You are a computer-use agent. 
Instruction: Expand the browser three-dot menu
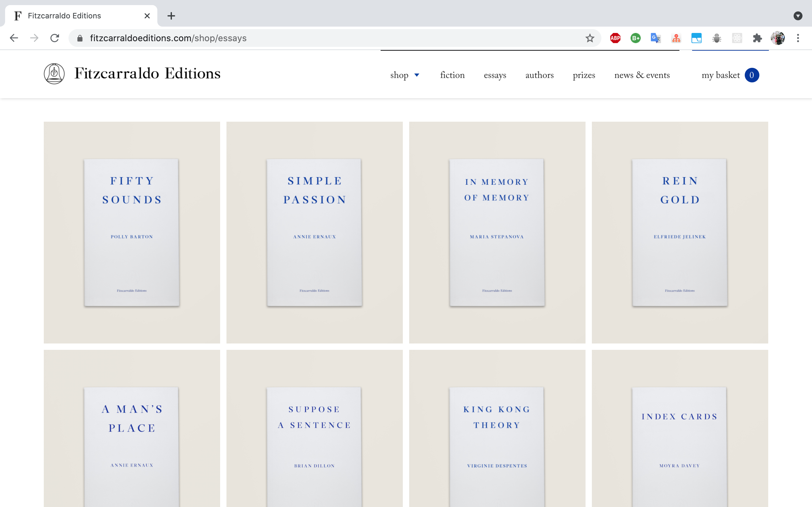click(x=798, y=38)
